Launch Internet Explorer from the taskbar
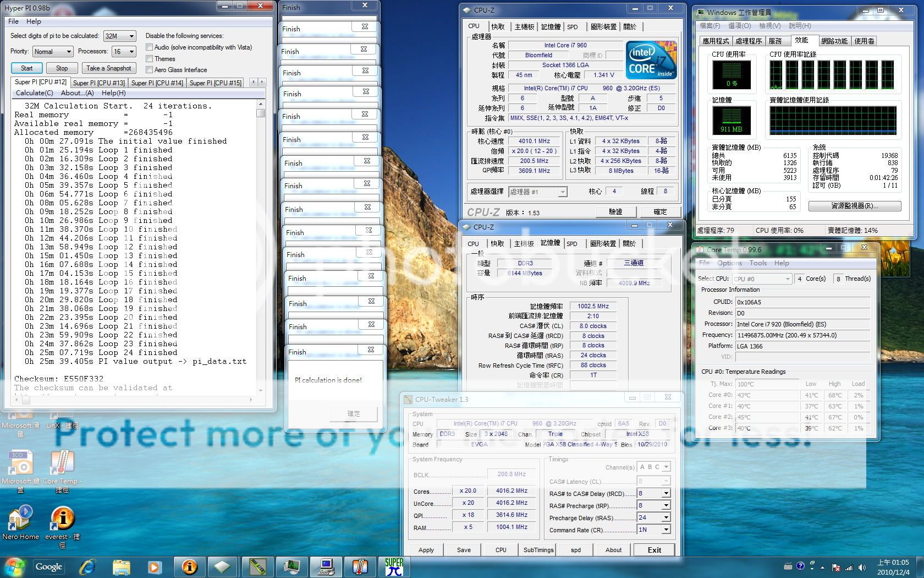Image resolution: width=924 pixels, height=578 pixels. (x=87, y=566)
